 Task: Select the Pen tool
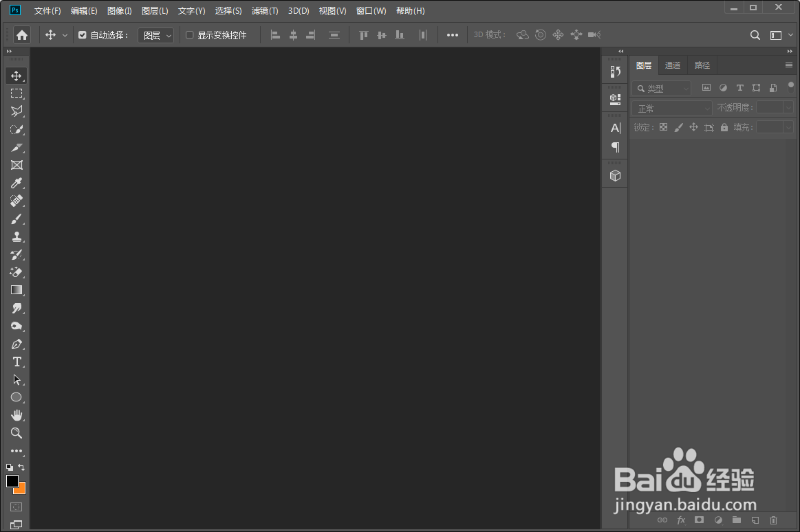(x=17, y=344)
